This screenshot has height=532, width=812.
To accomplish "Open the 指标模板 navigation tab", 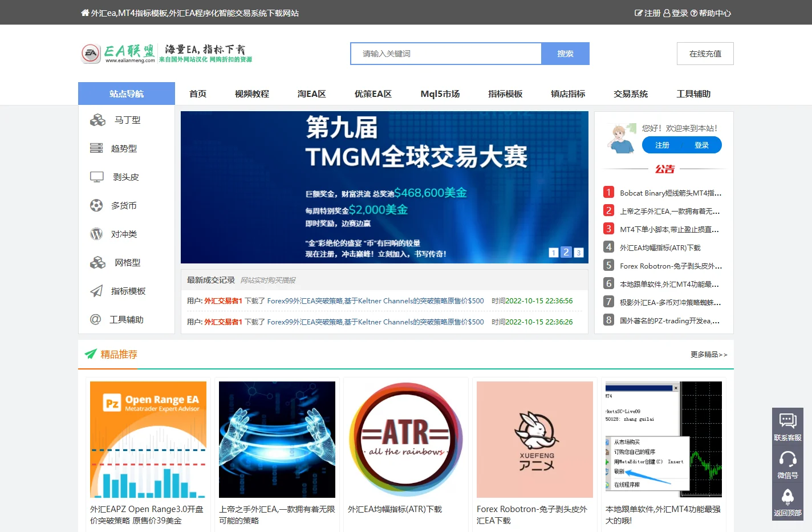I will coord(505,94).
